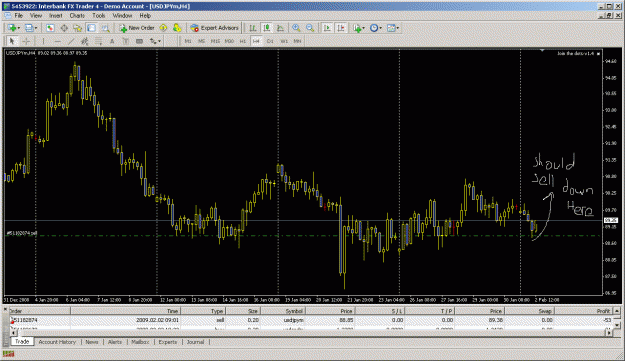Toggle the Expert Advisors button
This screenshot has height=361, width=625.
click(x=214, y=28)
